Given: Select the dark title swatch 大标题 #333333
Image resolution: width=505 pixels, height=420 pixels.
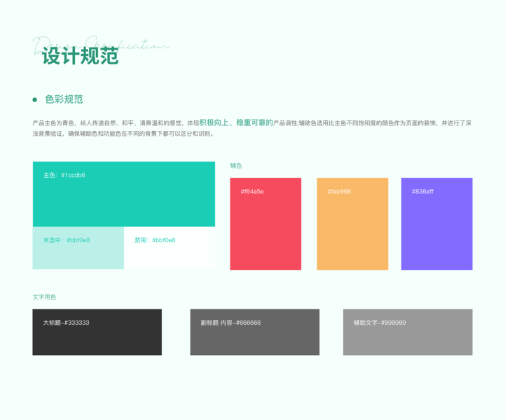Looking at the screenshot, I should [97, 332].
